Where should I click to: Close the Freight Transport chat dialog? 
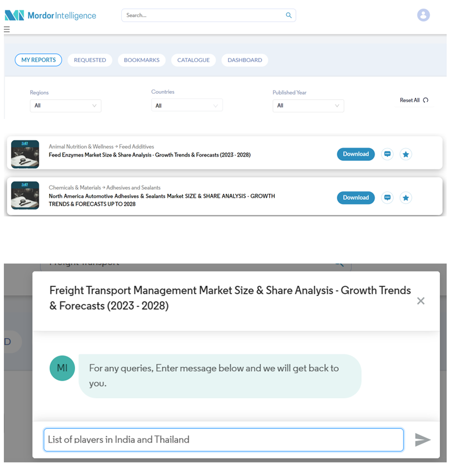[421, 301]
